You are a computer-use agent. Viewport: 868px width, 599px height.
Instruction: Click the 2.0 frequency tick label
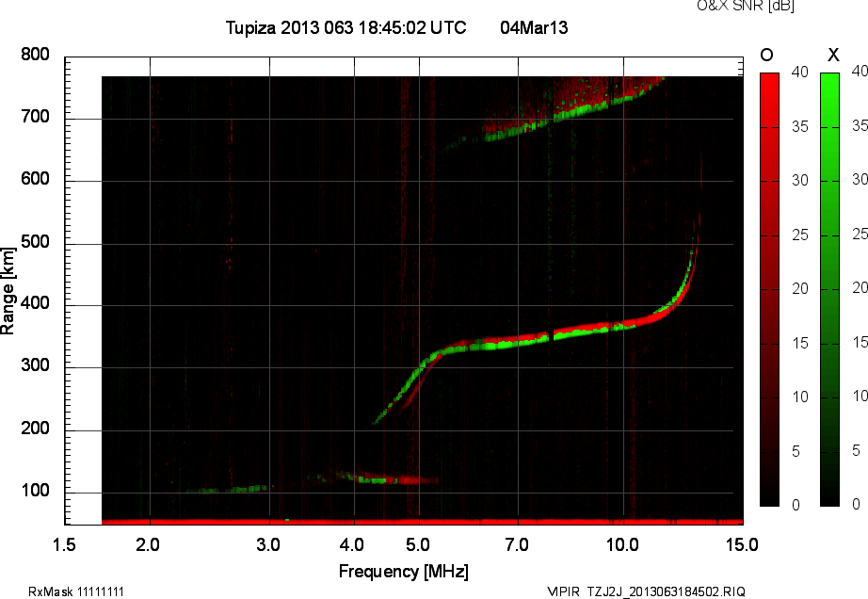148,544
